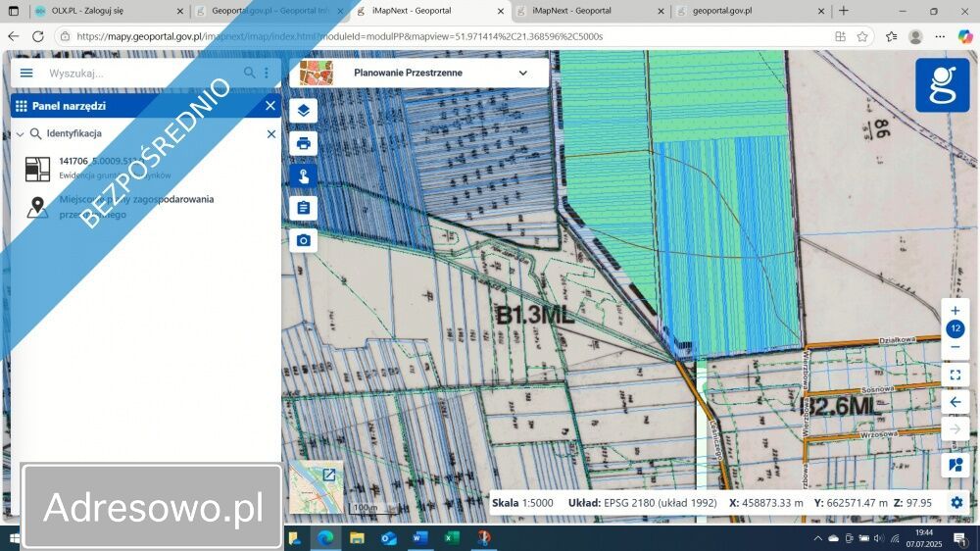980x551 pixels.
Task: Zoom in on the map
Action: point(955,311)
